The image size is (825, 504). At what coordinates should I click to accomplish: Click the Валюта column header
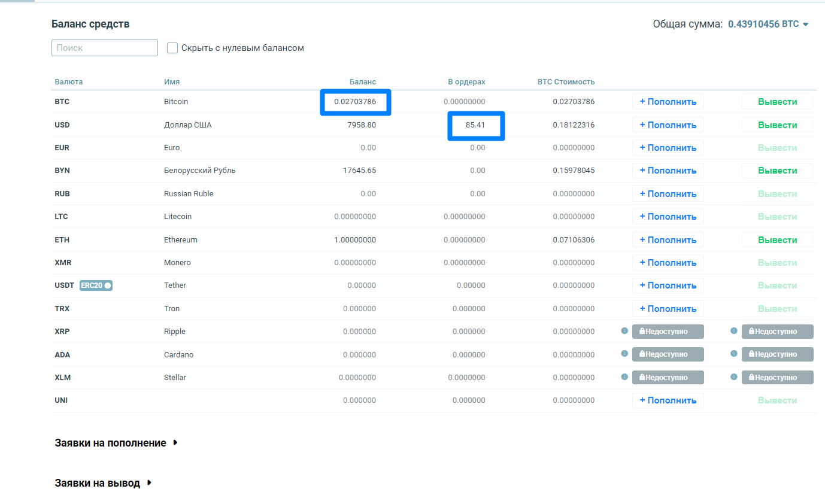(69, 82)
